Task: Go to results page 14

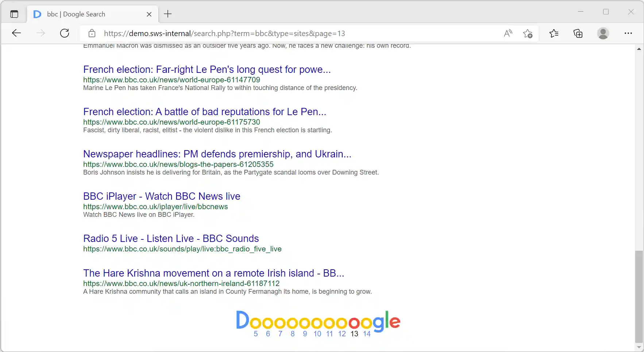Action: tap(366, 333)
